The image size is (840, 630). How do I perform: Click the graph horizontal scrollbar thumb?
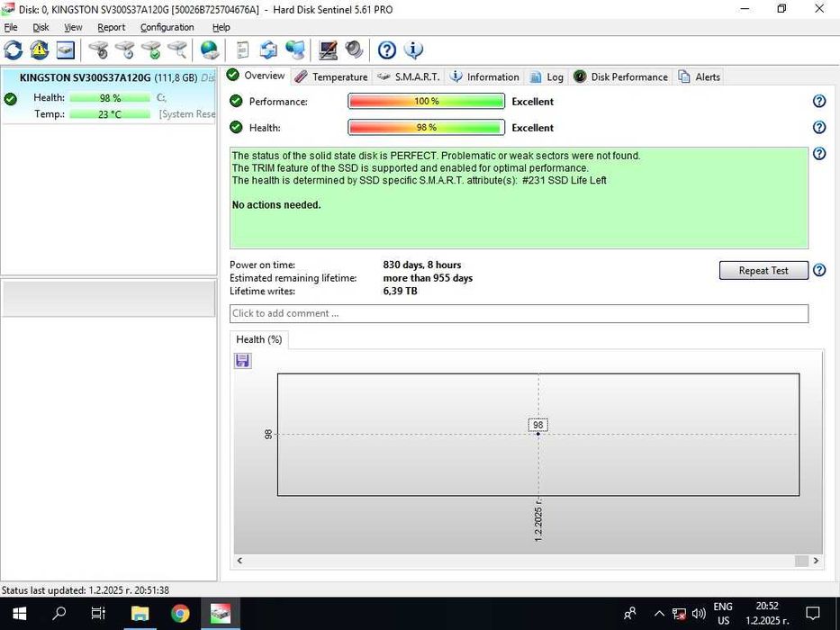coord(801,561)
